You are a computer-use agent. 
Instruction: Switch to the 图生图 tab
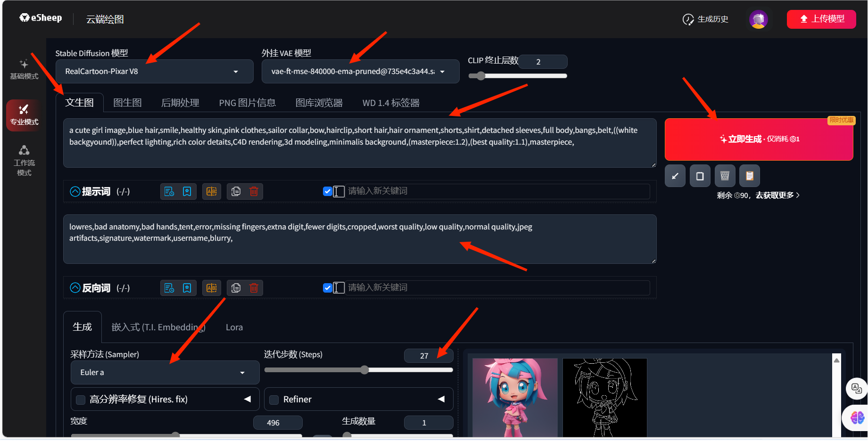point(127,103)
